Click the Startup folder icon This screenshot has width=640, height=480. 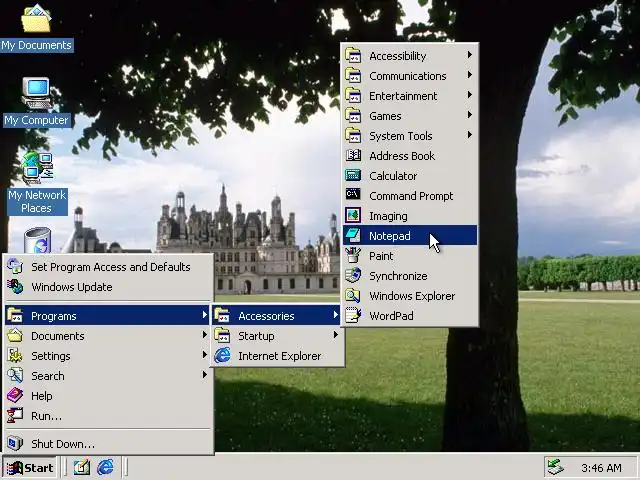222,336
